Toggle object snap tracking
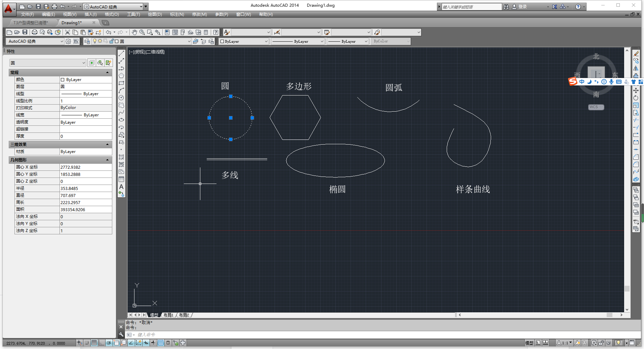This screenshot has height=349, width=644. tap(131, 343)
